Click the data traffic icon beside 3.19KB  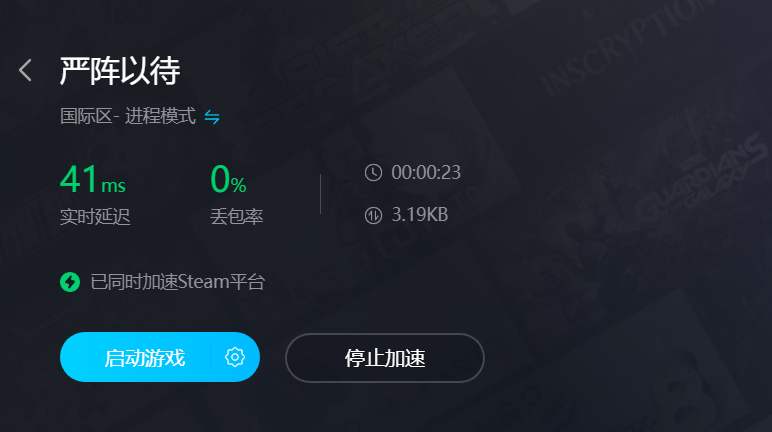[373, 215]
